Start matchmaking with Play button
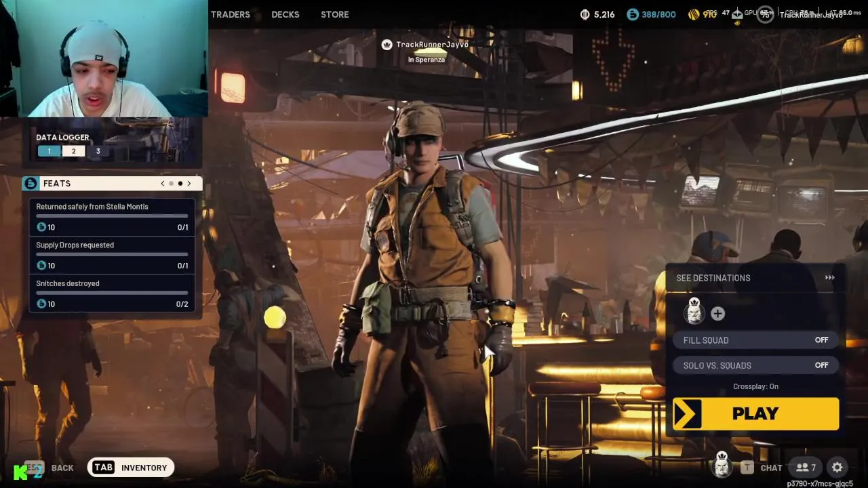 [x=755, y=414]
